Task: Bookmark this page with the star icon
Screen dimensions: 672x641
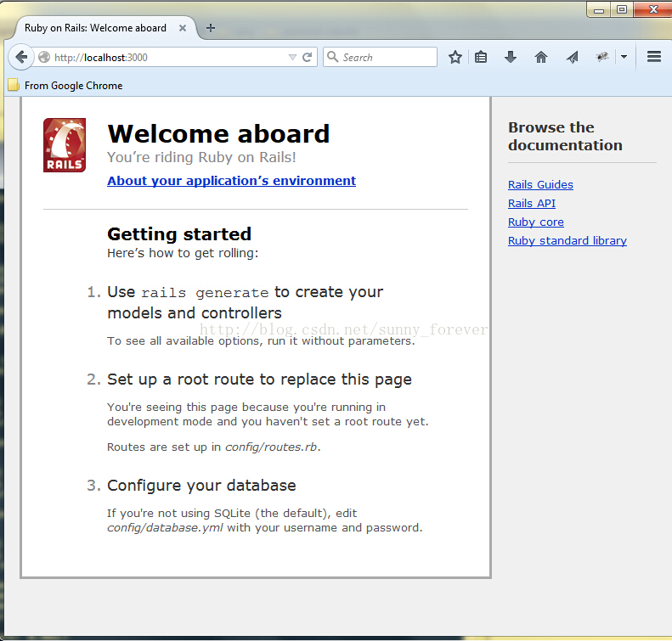Action: [x=455, y=57]
